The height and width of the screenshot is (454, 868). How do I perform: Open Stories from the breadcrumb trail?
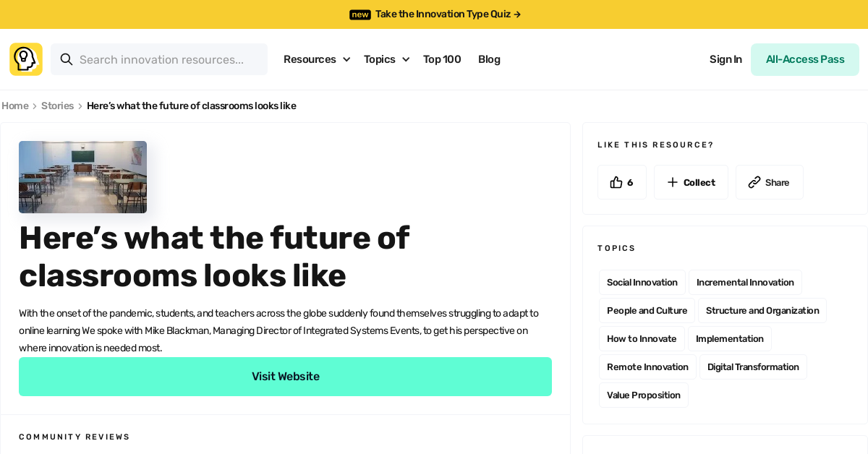[x=57, y=106]
